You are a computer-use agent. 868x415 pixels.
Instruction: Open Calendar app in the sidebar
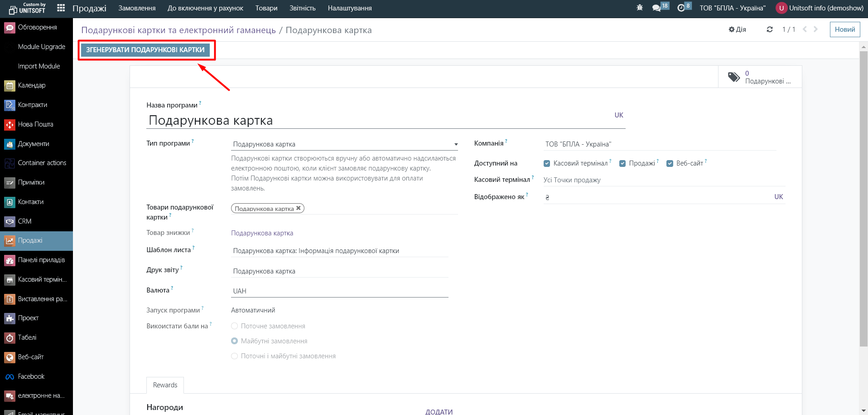coord(32,85)
